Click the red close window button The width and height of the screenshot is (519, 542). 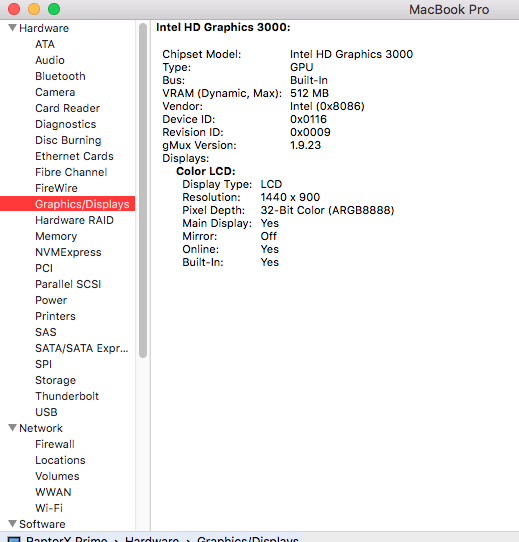click(x=14, y=9)
